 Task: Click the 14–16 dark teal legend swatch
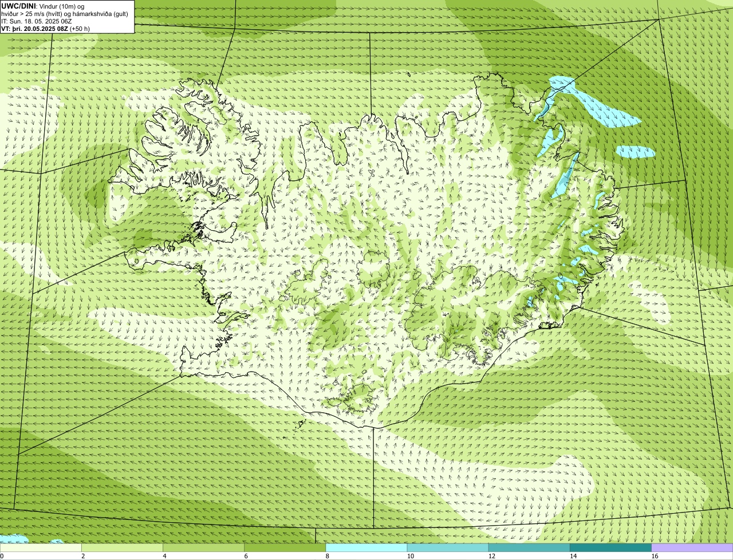[x=611, y=548]
